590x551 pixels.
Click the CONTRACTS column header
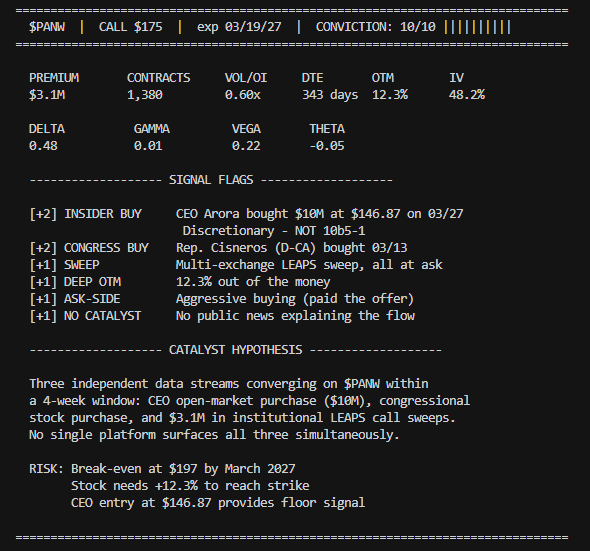(158, 78)
